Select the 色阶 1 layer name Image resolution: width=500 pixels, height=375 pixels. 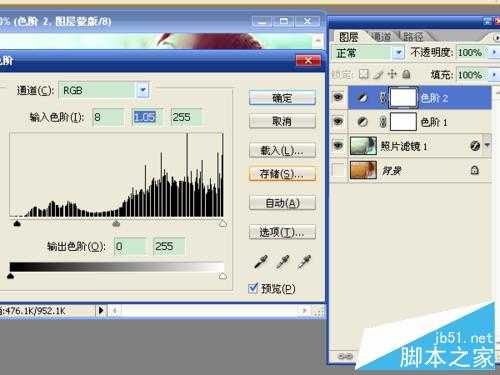tap(434, 122)
